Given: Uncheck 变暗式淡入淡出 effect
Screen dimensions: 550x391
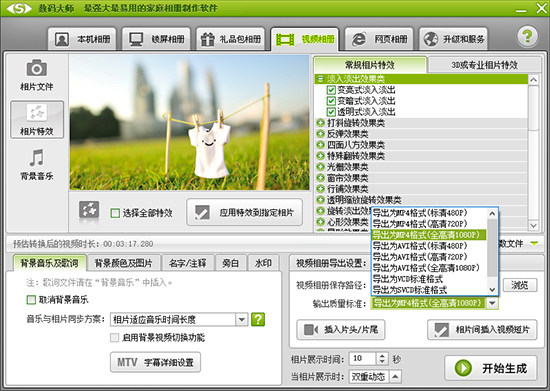Looking at the screenshot, I should pyautogui.click(x=331, y=101).
